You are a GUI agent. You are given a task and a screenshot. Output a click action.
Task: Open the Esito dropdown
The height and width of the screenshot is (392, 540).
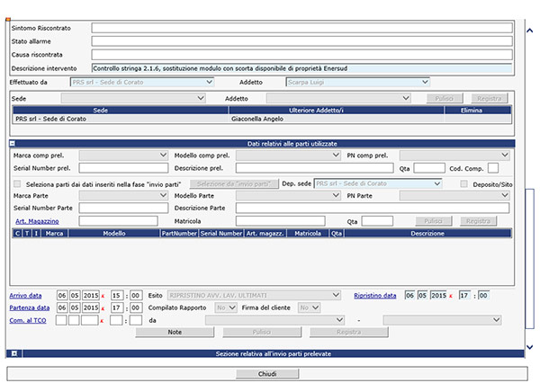coord(254,295)
